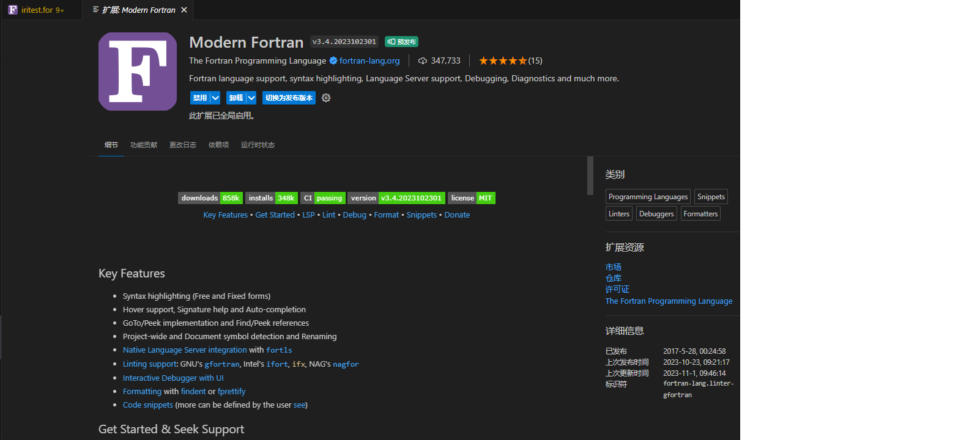Click the install count cloud icon
The image size is (980, 440).
(422, 61)
